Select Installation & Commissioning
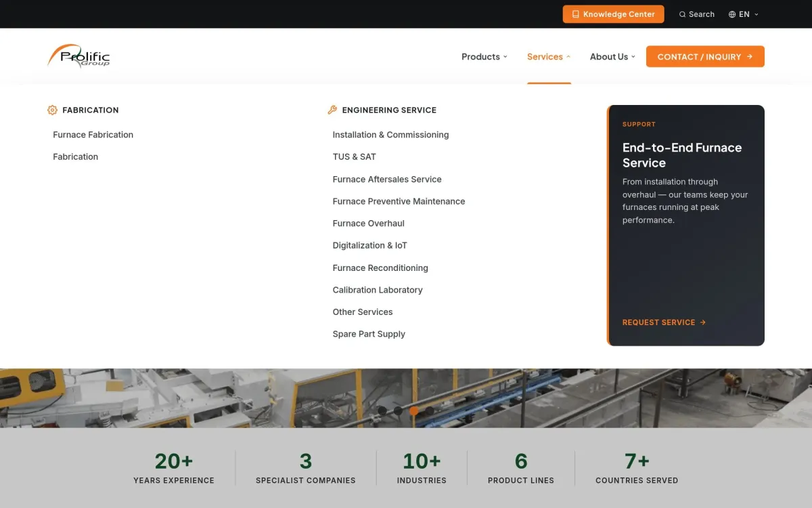This screenshot has width=812, height=508. point(390,135)
